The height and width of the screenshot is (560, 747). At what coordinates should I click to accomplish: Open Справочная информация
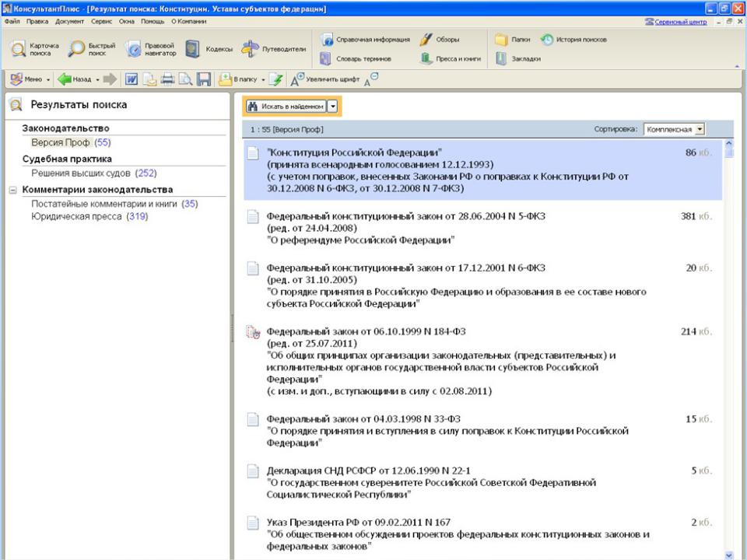pyautogui.click(x=365, y=40)
